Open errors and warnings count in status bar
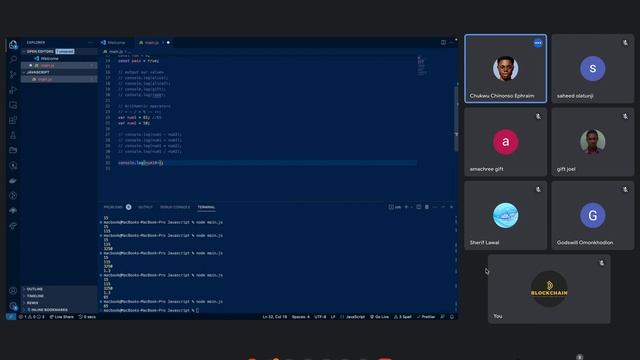Viewport: 640px width, 360px height. [x=32, y=317]
